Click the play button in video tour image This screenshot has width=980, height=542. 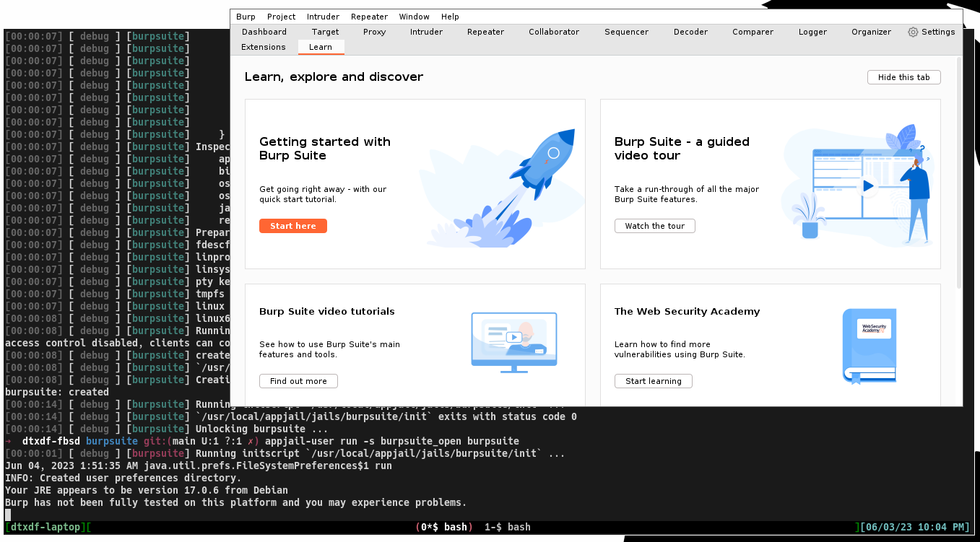pyautogui.click(x=867, y=186)
